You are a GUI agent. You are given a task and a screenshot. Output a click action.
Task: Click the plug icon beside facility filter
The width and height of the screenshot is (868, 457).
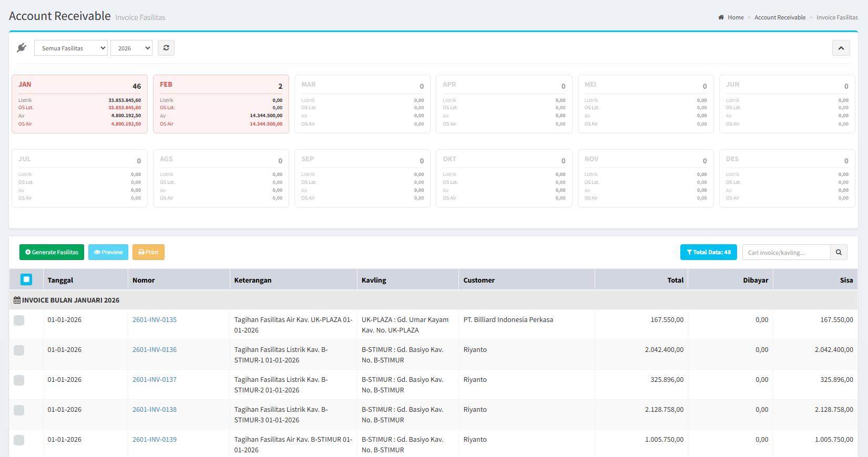pos(22,48)
